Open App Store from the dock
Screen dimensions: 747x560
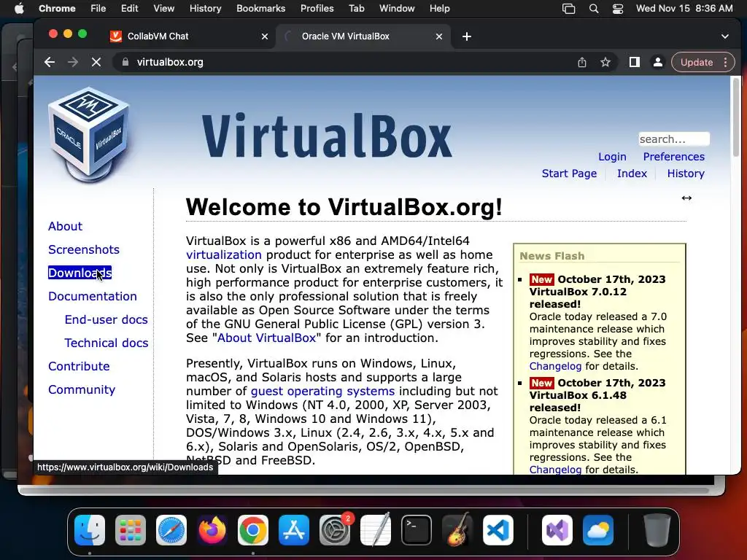(294, 530)
